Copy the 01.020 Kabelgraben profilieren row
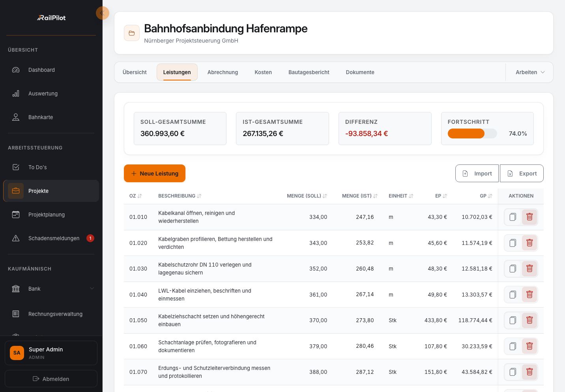 (x=513, y=243)
